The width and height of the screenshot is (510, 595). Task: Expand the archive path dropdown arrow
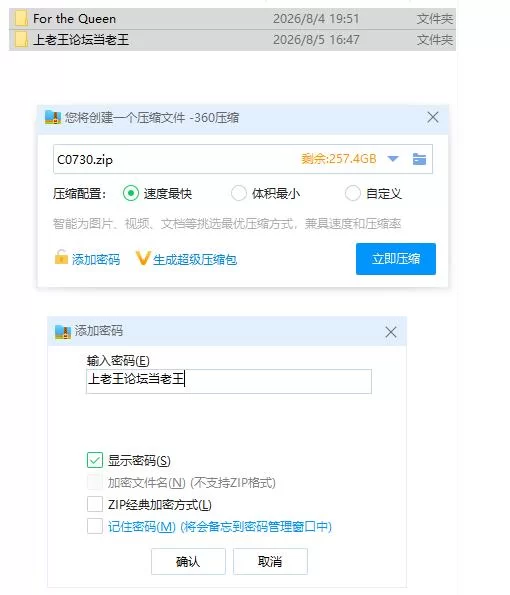click(x=393, y=159)
